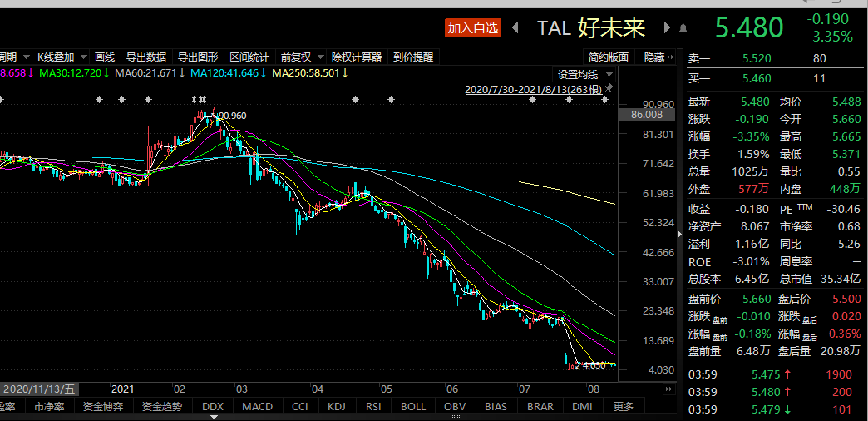The width and height of the screenshot is (868, 421).
Task: Toggle 简约版面 simple layout
Action: click(x=609, y=57)
